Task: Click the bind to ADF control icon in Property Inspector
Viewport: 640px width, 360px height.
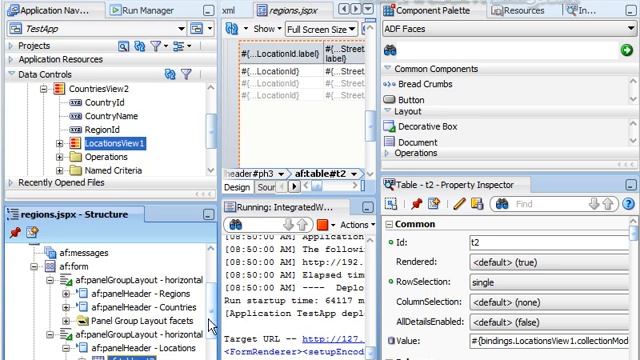Action: (477, 204)
